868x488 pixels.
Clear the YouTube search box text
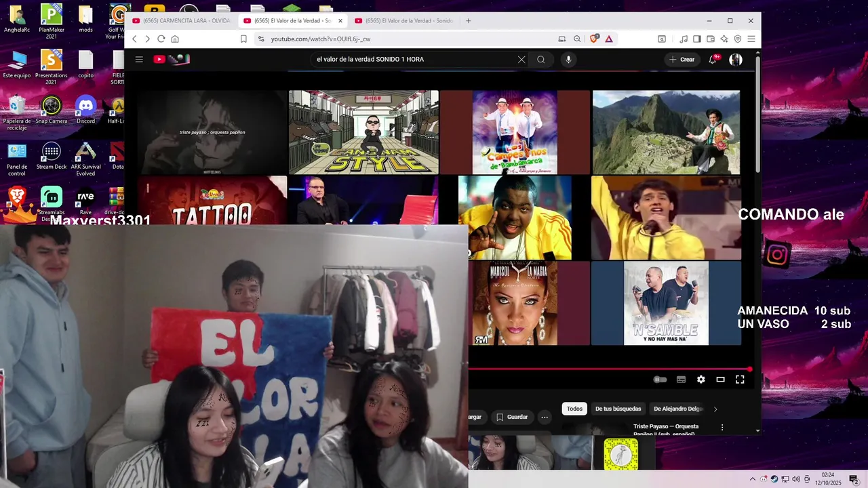pyautogui.click(x=521, y=60)
